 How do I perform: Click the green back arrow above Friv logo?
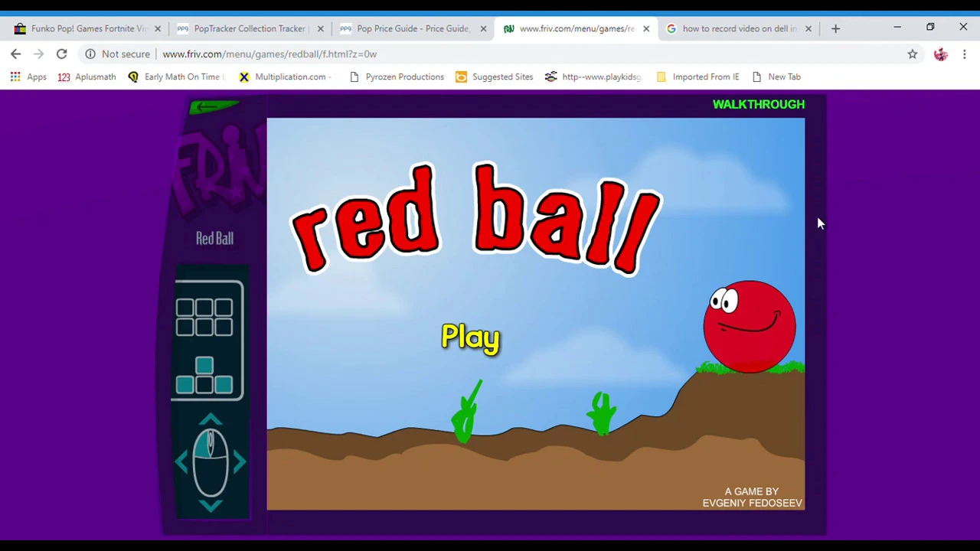coord(214,107)
